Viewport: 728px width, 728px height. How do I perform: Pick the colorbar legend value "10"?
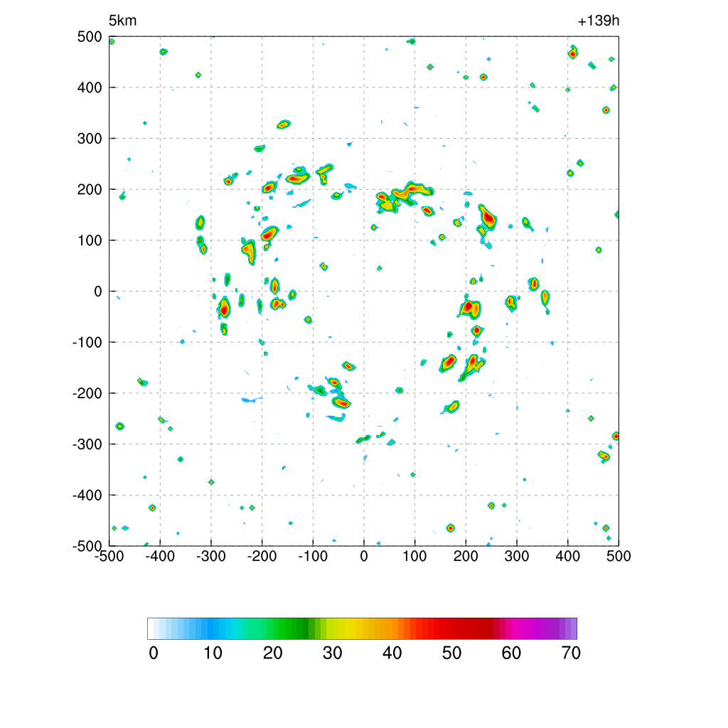tap(213, 653)
